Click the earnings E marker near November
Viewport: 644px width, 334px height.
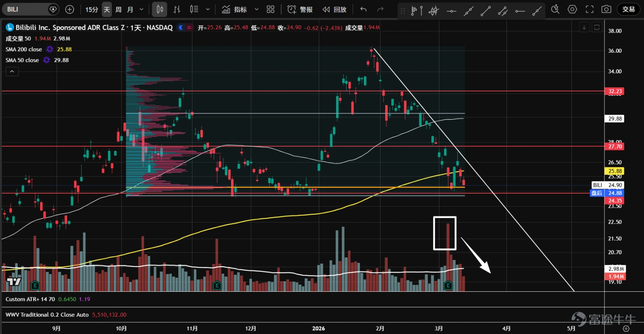coord(217,286)
